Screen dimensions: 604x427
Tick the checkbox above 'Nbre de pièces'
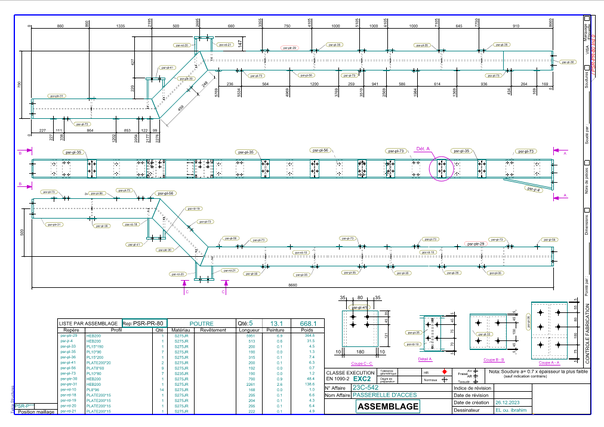coord(587,163)
